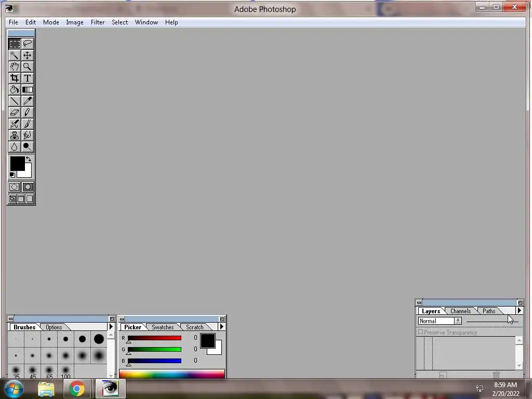This screenshot has height=399, width=532.
Task: Click the Layers opacity slider line
Action: click(493, 321)
